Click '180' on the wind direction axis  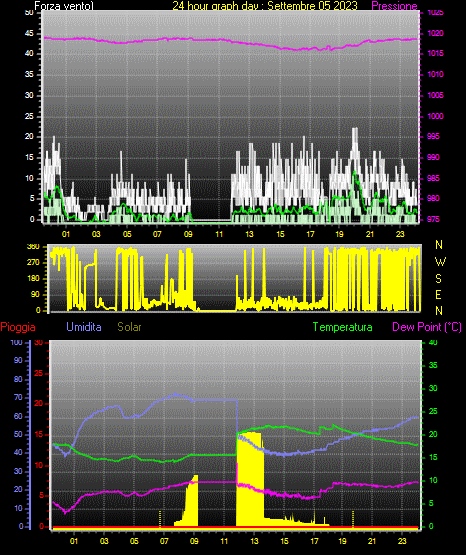click(x=33, y=279)
